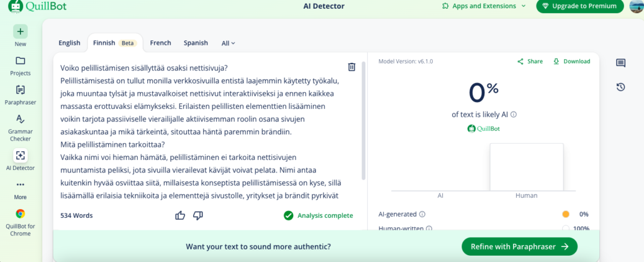
Task: Expand the More sidebar options
Action: (x=20, y=185)
